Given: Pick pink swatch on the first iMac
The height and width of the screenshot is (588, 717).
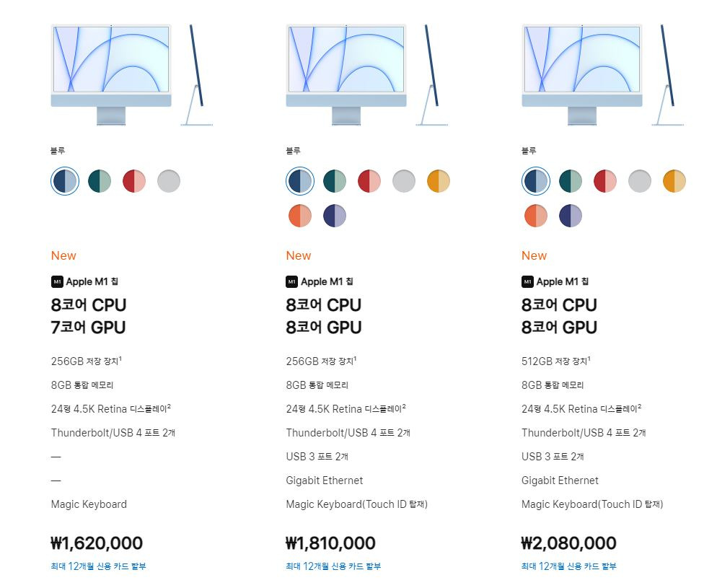Looking at the screenshot, I should (134, 181).
